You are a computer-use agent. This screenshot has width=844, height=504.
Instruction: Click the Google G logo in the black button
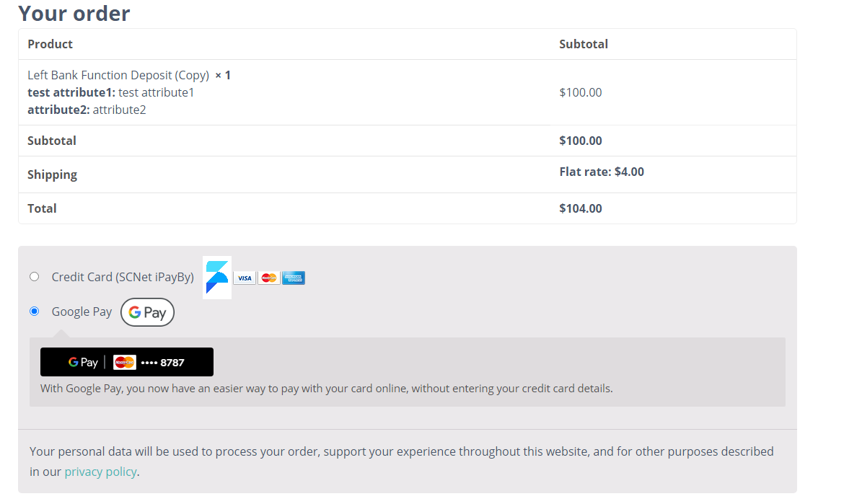click(x=74, y=362)
